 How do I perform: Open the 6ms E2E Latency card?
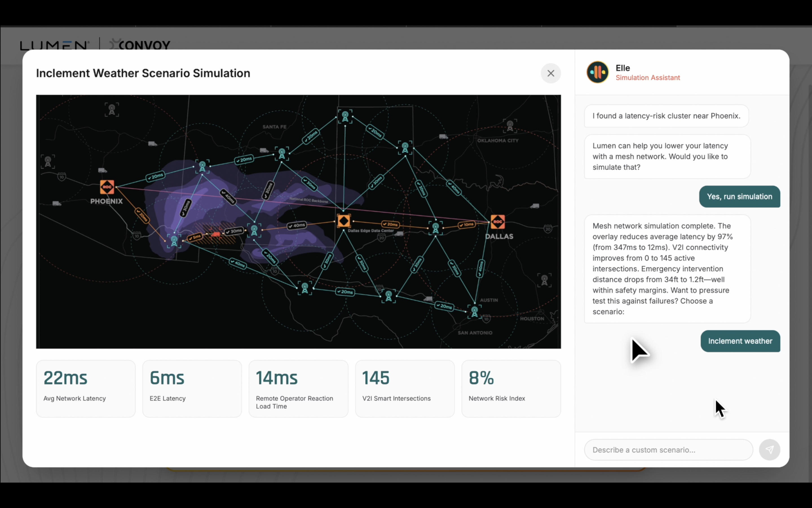click(192, 389)
